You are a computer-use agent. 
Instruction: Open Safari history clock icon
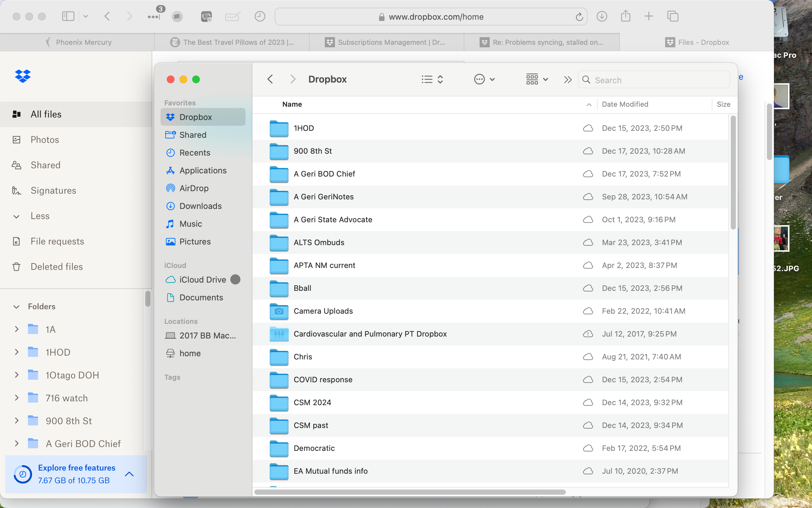[x=260, y=16]
